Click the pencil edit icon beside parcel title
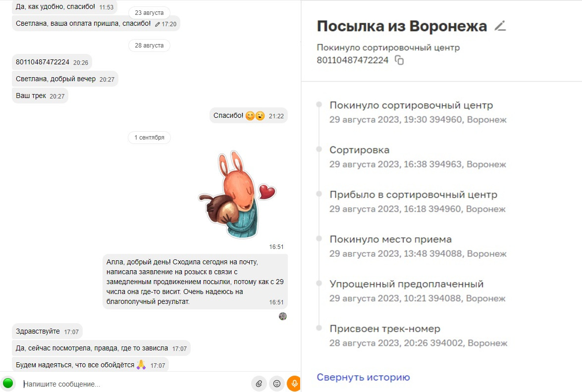Viewport: 582px width, 392px height. pyautogui.click(x=500, y=26)
